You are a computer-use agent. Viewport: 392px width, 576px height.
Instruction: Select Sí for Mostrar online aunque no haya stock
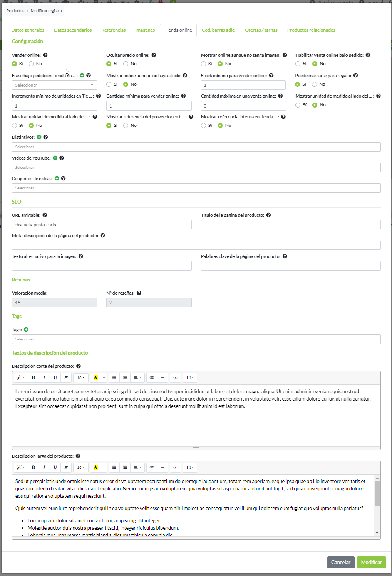click(109, 84)
